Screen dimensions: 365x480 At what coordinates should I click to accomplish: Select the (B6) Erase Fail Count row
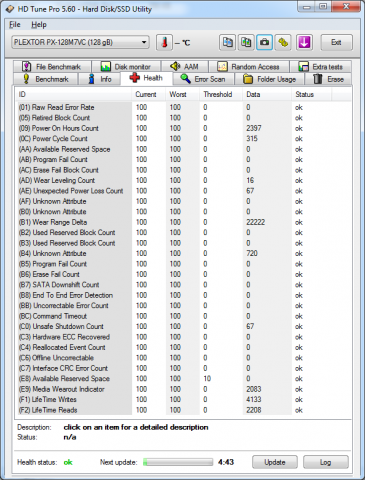tap(183, 274)
